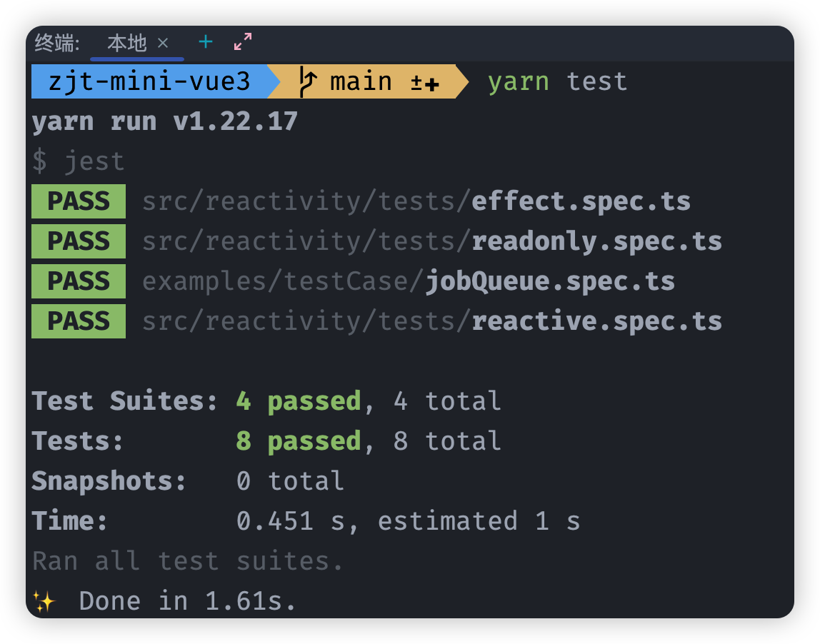This screenshot has height=644, width=820.
Task: Click PASS badge next to effect.spec.ts
Action: click(x=79, y=201)
